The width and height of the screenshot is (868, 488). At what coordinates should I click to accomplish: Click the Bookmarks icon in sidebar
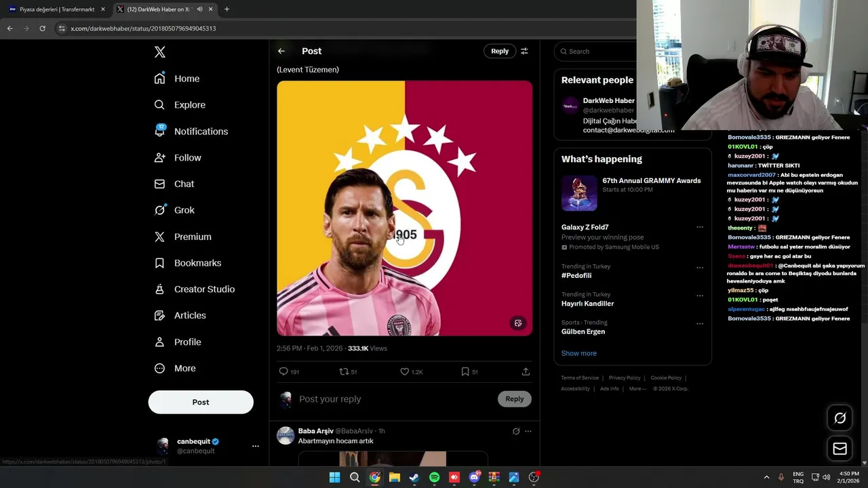click(x=159, y=263)
